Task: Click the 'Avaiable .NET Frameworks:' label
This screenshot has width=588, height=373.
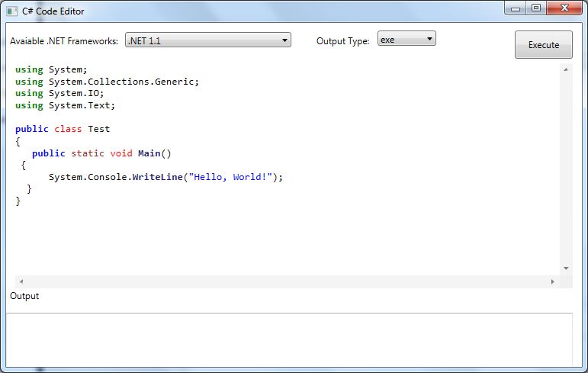Action: (x=64, y=41)
